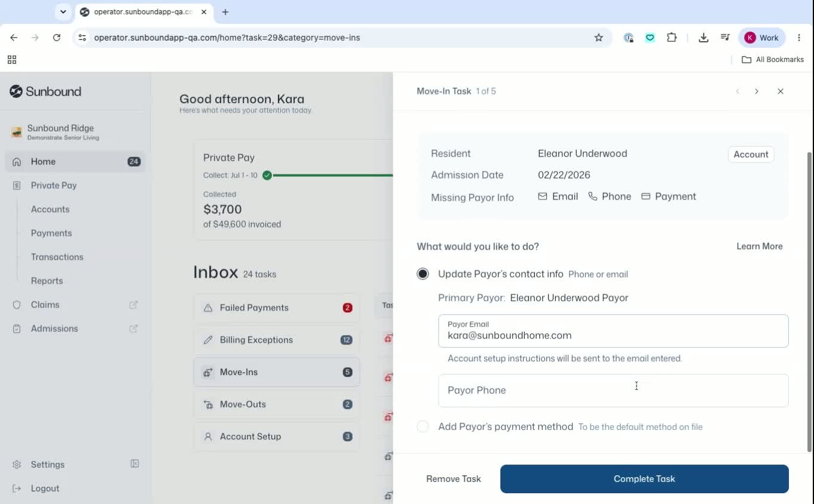Click the Admissions external link icon

pyautogui.click(x=133, y=328)
